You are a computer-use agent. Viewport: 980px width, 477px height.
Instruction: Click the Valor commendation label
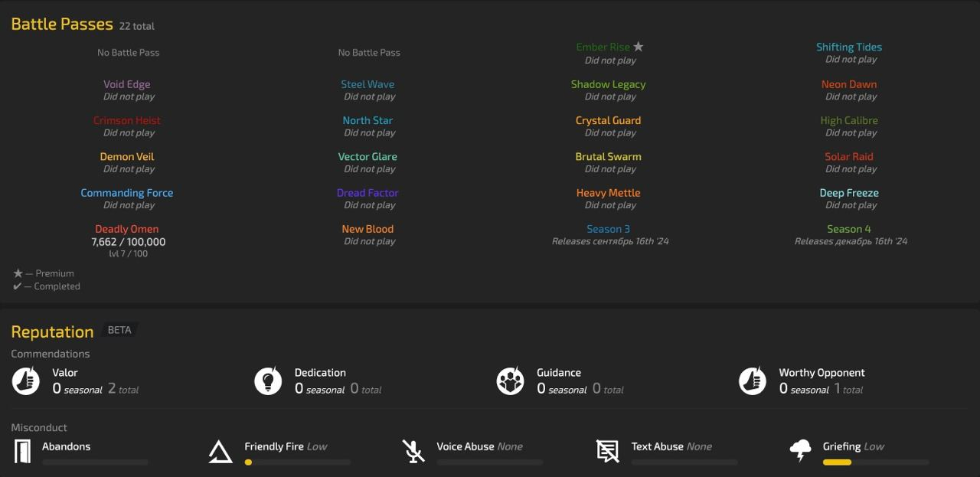65,373
